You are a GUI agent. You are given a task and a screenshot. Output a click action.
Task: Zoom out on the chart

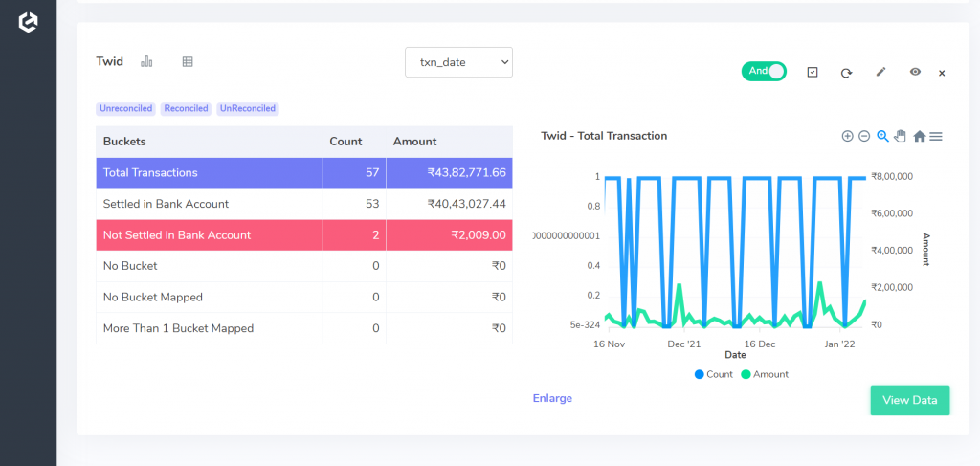click(x=864, y=136)
